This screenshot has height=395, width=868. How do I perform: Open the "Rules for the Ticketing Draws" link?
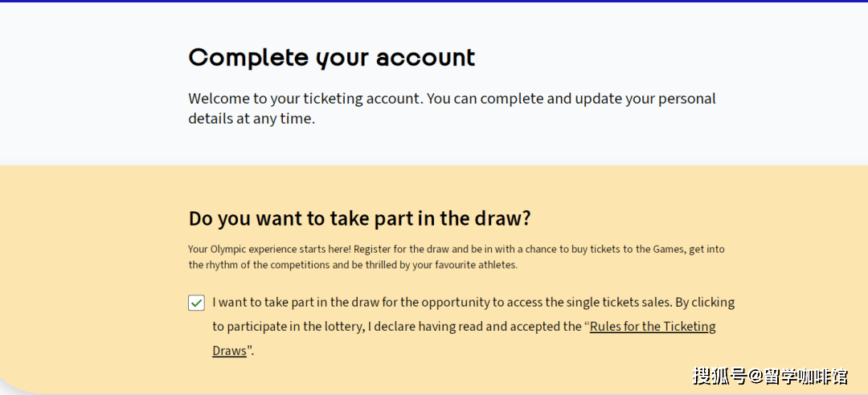point(652,327)
